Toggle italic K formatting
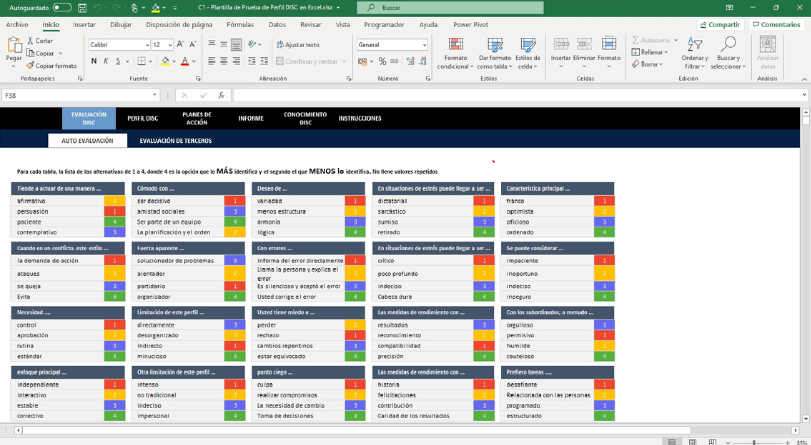Viewport: 811px width, 445px height. (106, 61)
